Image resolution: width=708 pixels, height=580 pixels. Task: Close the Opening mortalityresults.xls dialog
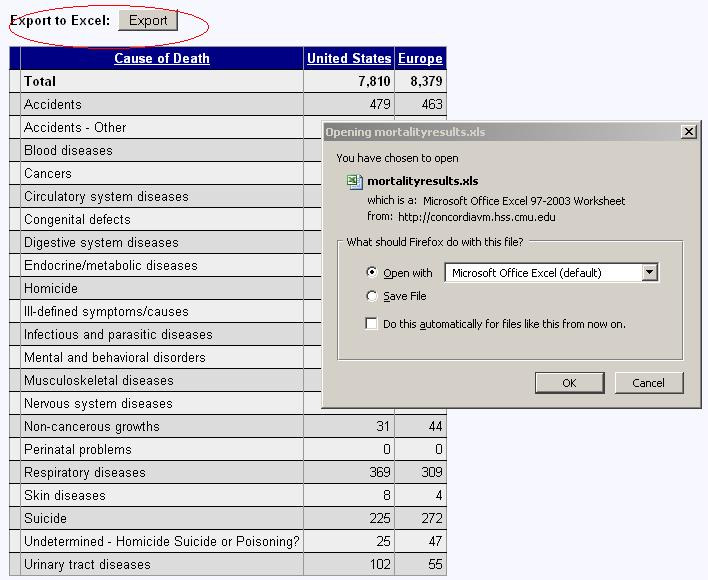pyautogui.click(x=688, y=132)
